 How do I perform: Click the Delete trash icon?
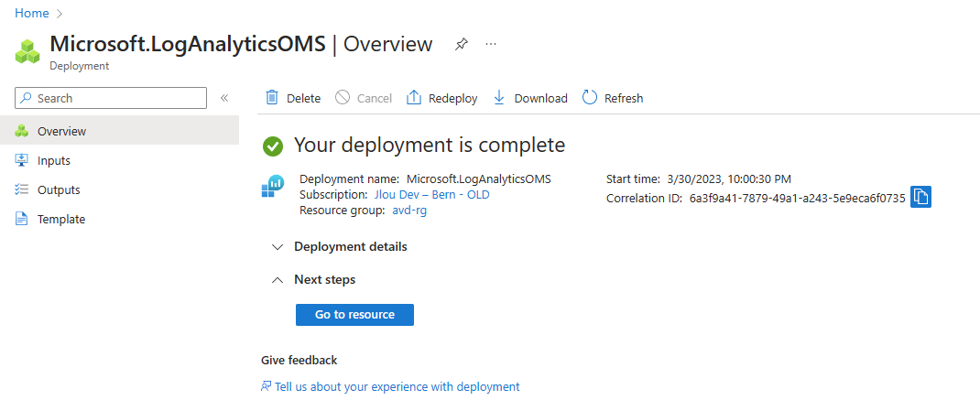(x=272, y=98)
